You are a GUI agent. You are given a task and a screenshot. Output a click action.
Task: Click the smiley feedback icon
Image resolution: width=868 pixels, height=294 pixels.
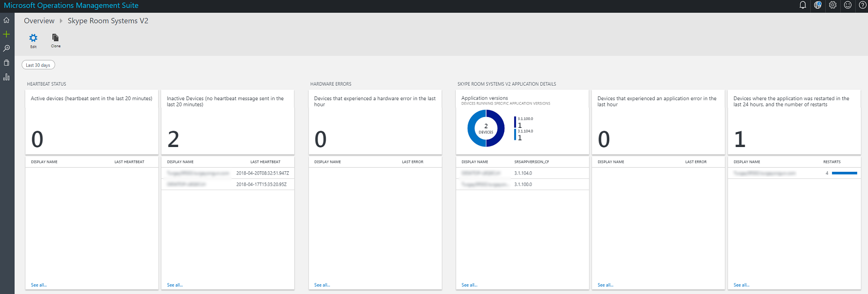coord(847,5)
